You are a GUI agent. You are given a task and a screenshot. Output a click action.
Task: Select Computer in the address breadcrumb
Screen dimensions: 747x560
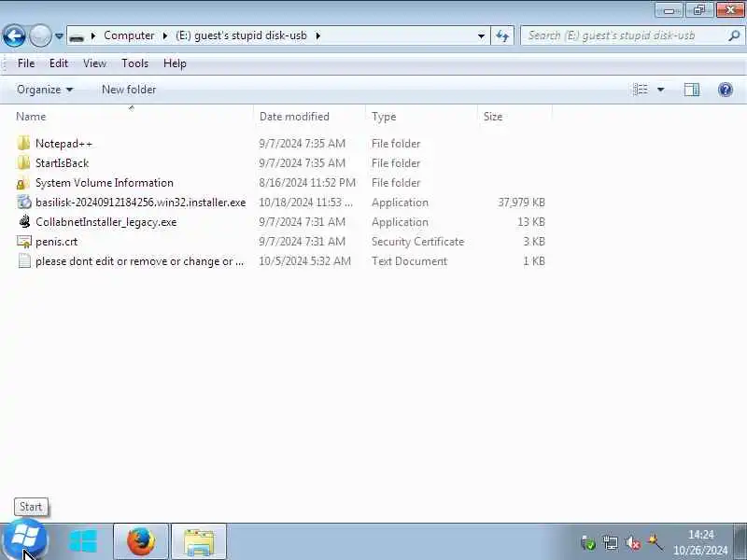coord(129,35)
